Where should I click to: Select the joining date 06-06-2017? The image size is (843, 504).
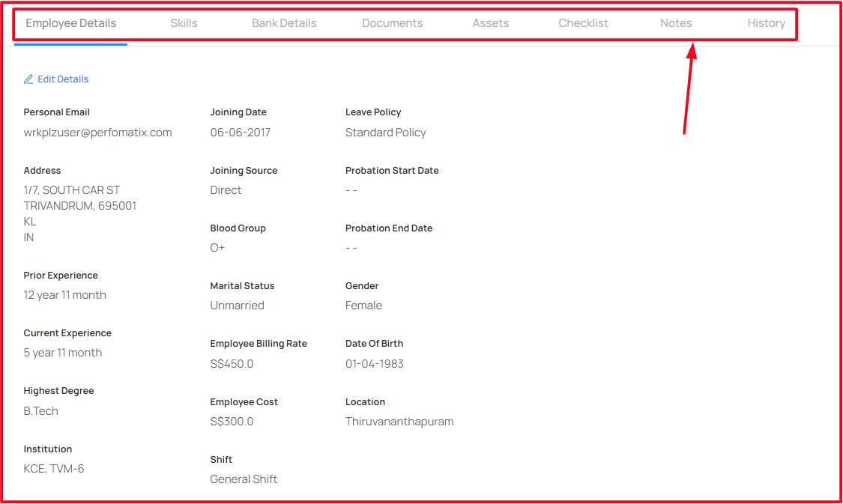[241, 133]
